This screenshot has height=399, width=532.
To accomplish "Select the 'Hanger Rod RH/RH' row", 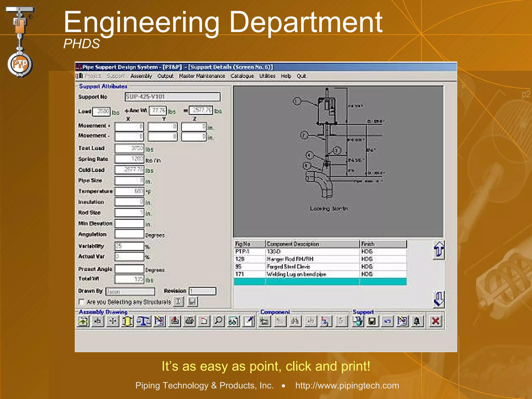I will [320, 259].
